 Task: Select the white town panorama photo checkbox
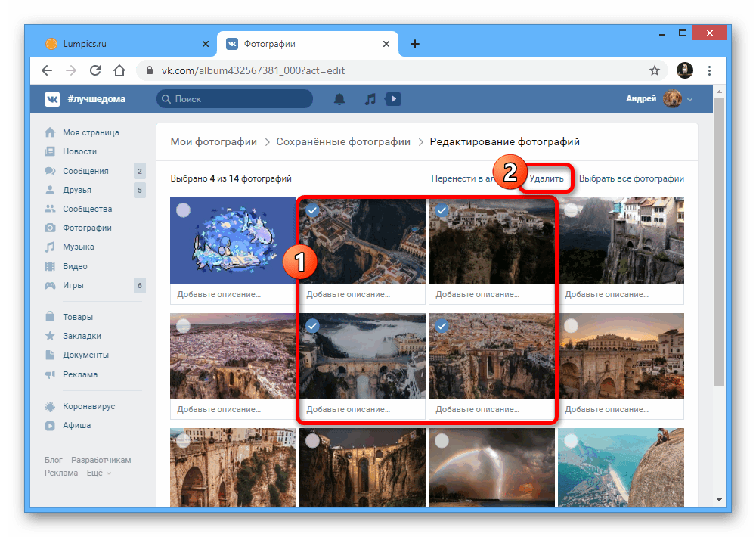coord(183,326)
